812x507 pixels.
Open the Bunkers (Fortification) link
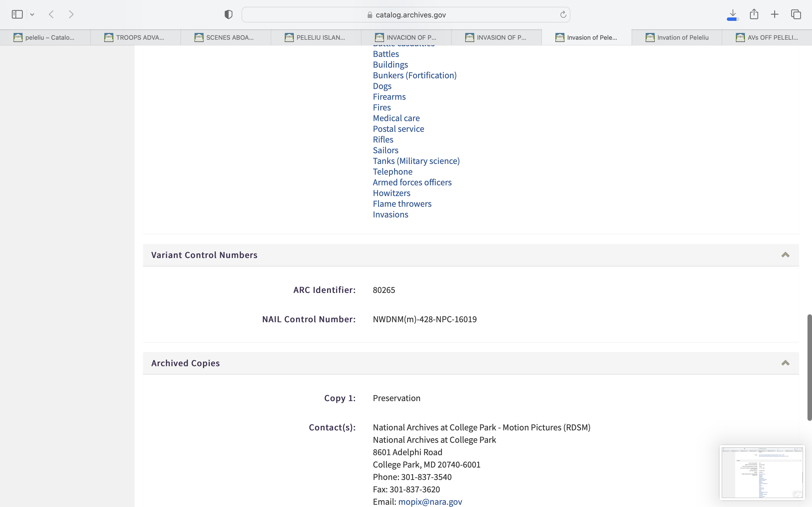click(x=414, y=75)
